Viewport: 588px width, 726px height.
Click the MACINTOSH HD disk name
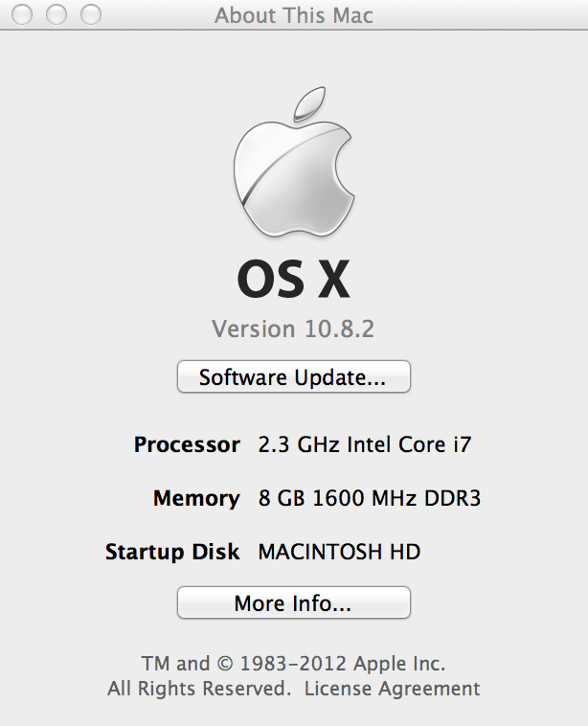point(339,552)
